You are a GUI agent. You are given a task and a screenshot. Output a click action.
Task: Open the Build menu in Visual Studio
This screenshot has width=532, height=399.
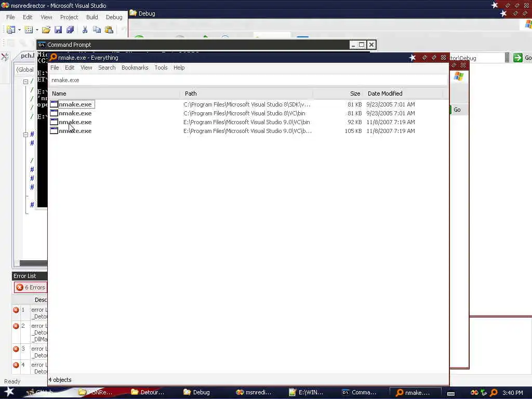(92, 17)
